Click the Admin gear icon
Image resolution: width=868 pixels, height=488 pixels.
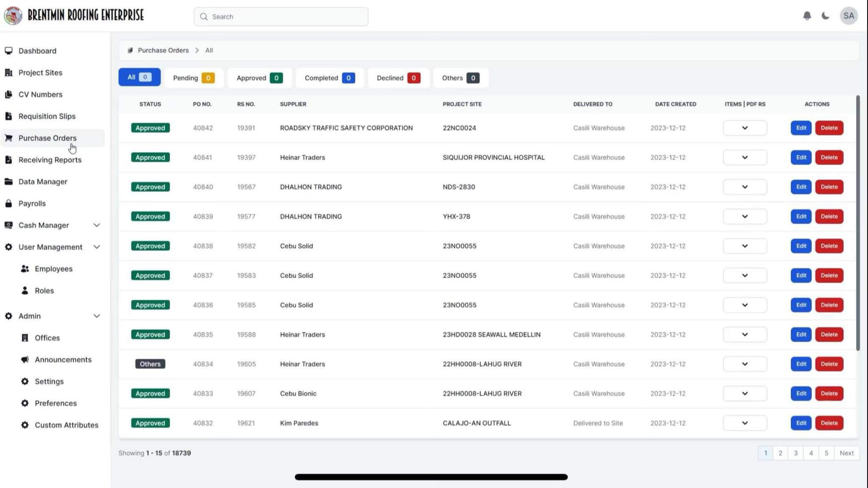tap(8, 316)
